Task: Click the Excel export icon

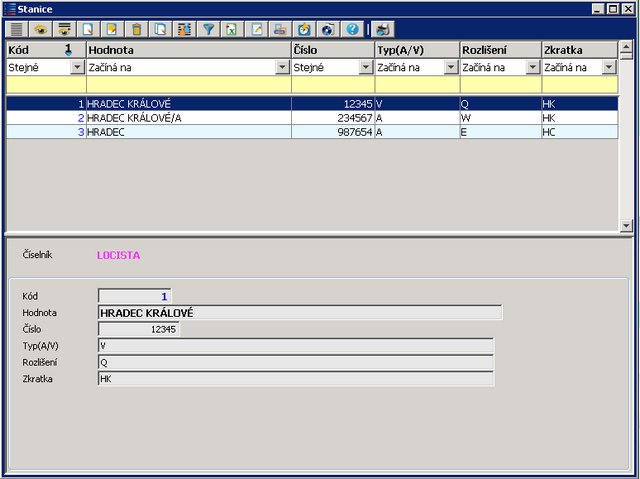Action: 232,29
